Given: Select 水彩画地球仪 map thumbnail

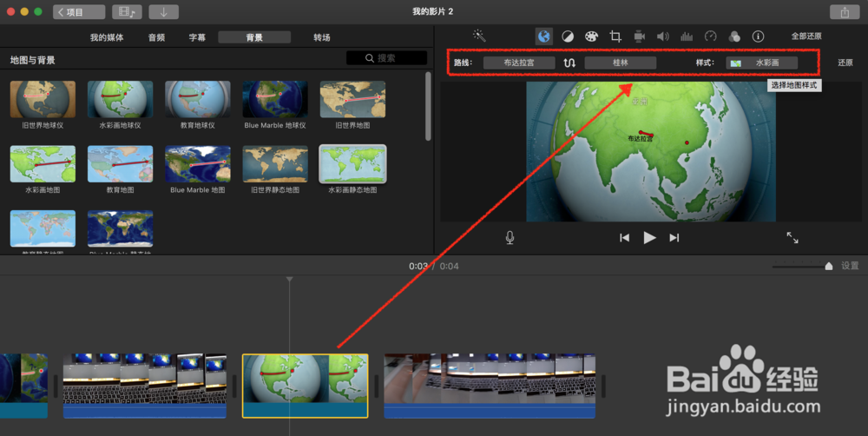Looking at the screenshot, I should coord(120,99).
